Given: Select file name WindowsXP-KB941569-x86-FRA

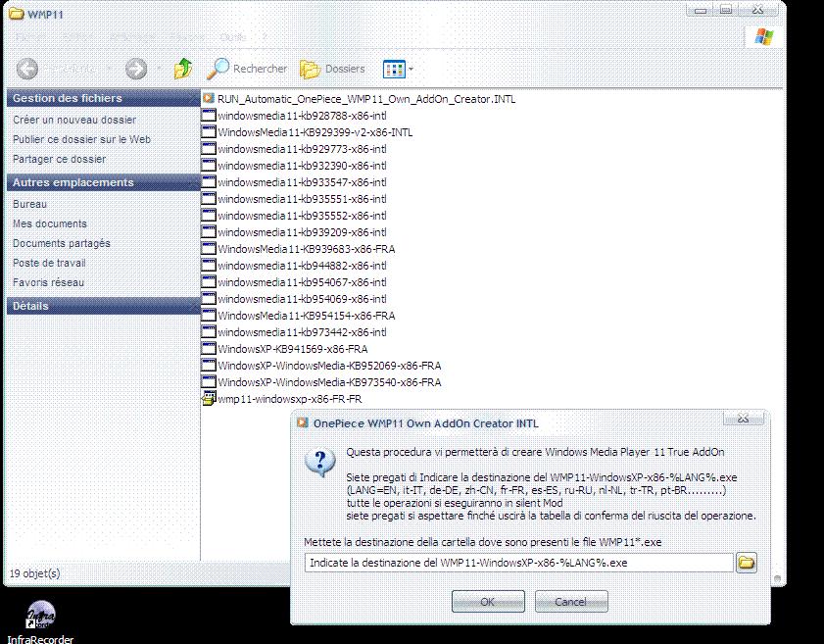Looking at the screenshot, I should click(293, 349).
